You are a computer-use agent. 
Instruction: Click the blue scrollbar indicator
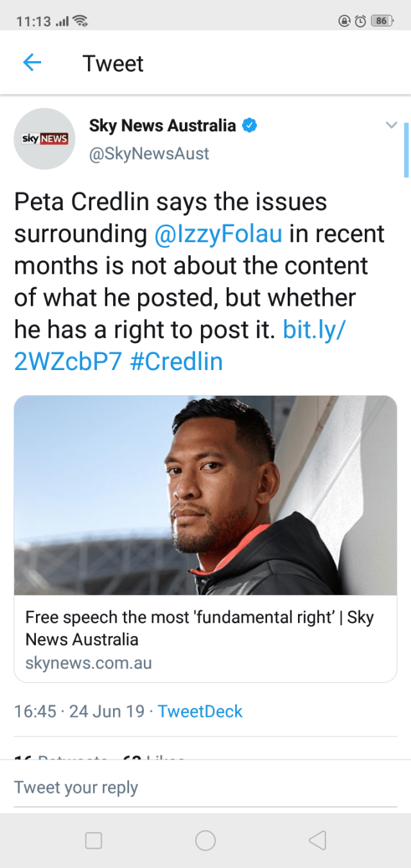[406, 150]
